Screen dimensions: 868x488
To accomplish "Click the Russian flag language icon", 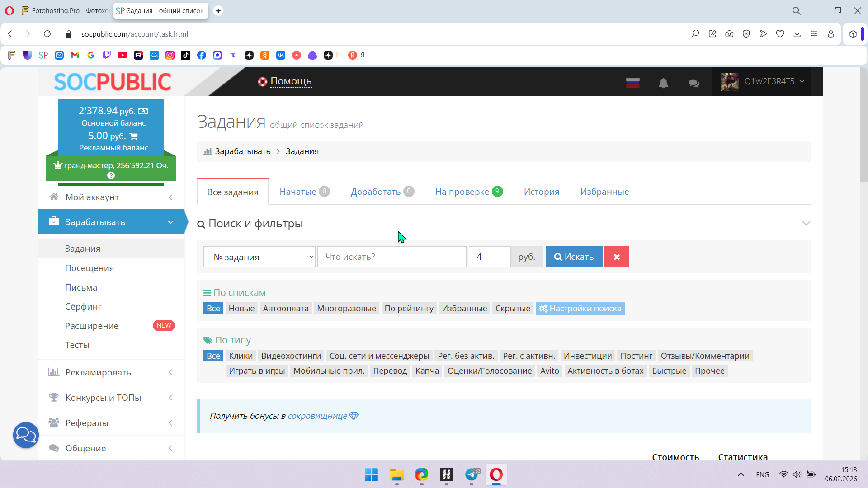I will coord(632,83).
